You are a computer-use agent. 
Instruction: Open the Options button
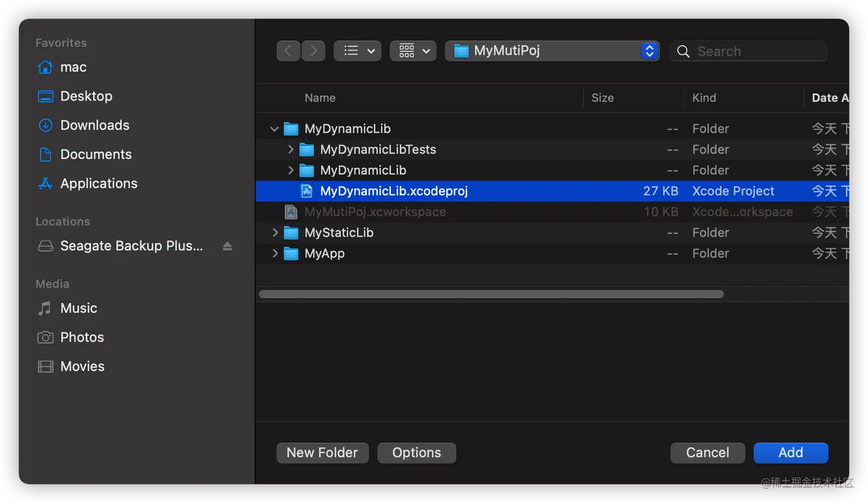point(417,453)
